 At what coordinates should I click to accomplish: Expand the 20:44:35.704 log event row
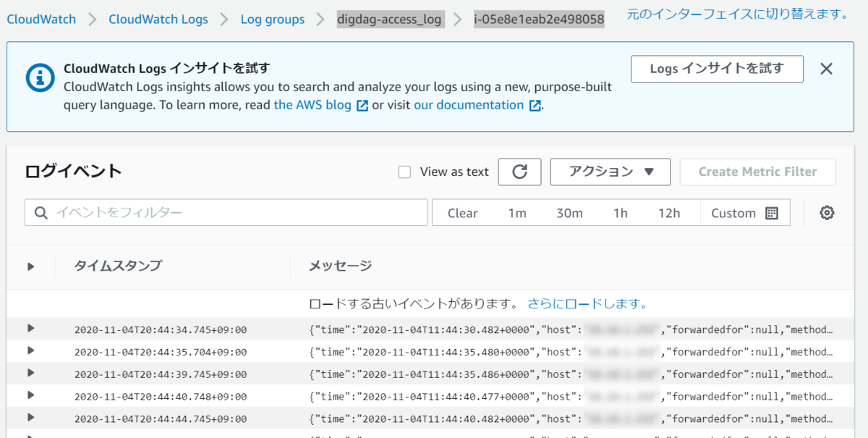point(31,350)
